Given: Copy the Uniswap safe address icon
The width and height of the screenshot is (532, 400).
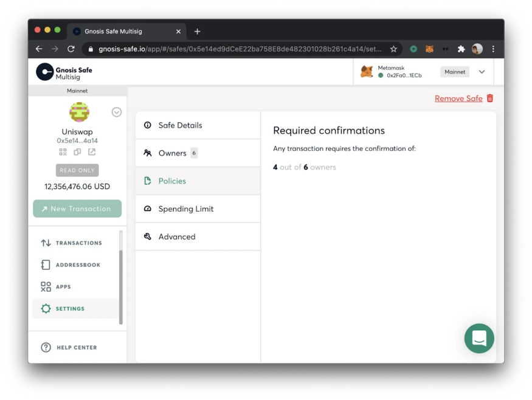Looking at the screenshot, I should coord(77,151).
